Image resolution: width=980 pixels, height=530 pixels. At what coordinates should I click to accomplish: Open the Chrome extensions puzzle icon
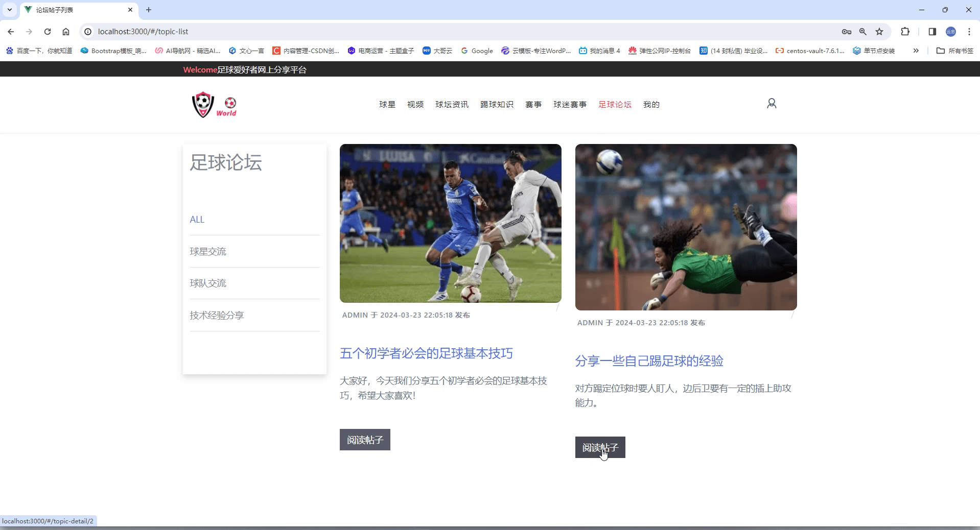pyautogui.click(x=905, y=32)
